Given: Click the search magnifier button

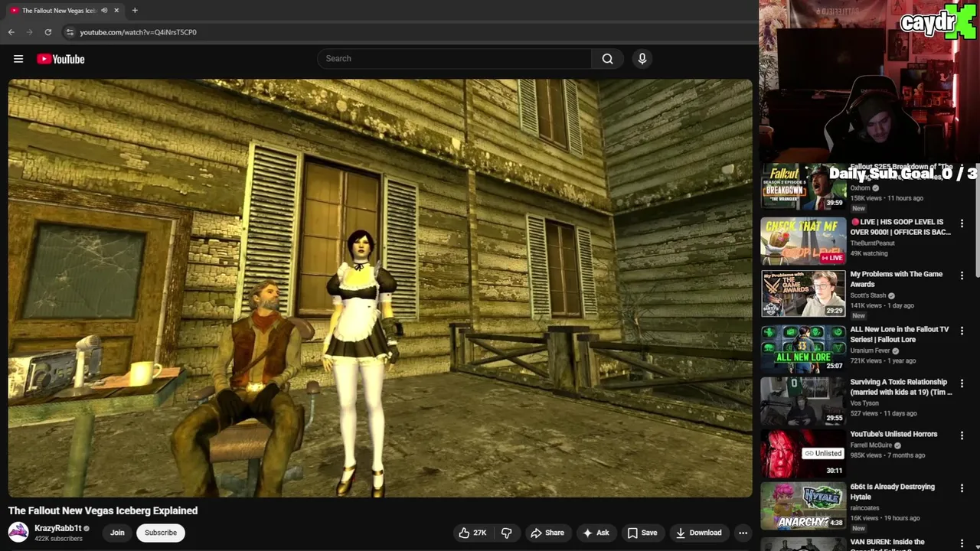Looking at the screenshot, I should [x=607, y=59].
